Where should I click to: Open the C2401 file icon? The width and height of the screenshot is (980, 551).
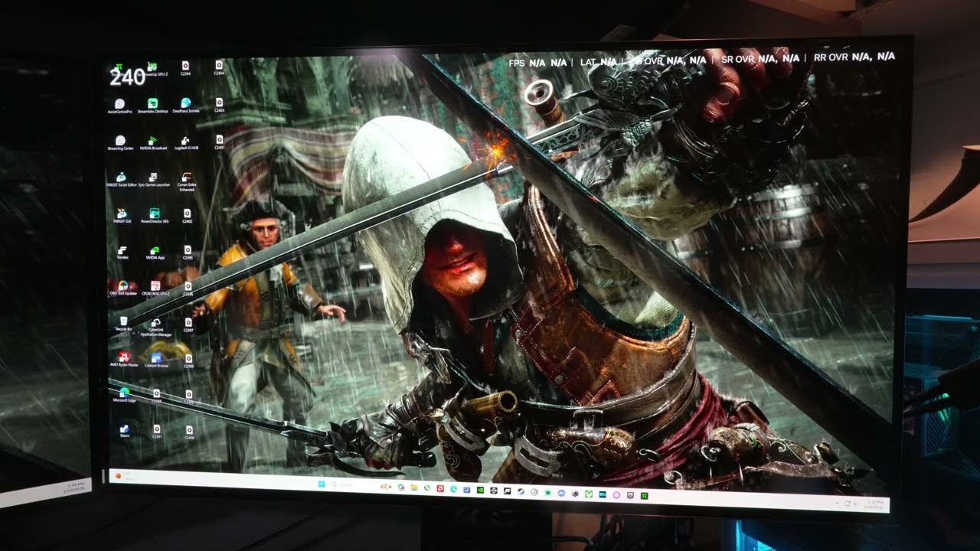point(219,142)
